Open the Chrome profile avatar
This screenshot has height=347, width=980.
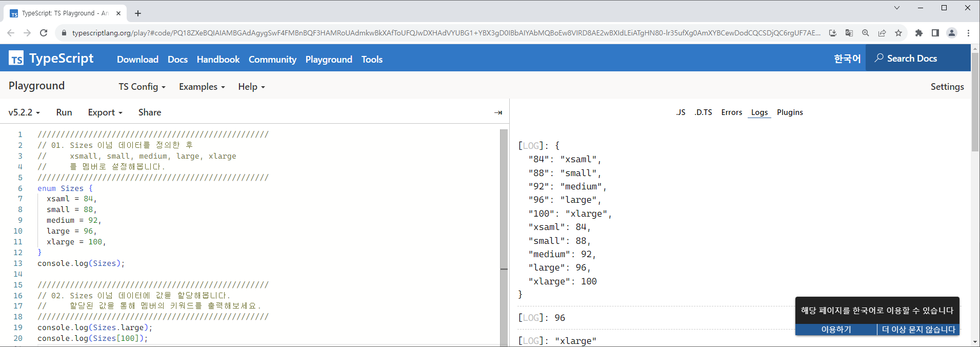[x=952, y=33]
